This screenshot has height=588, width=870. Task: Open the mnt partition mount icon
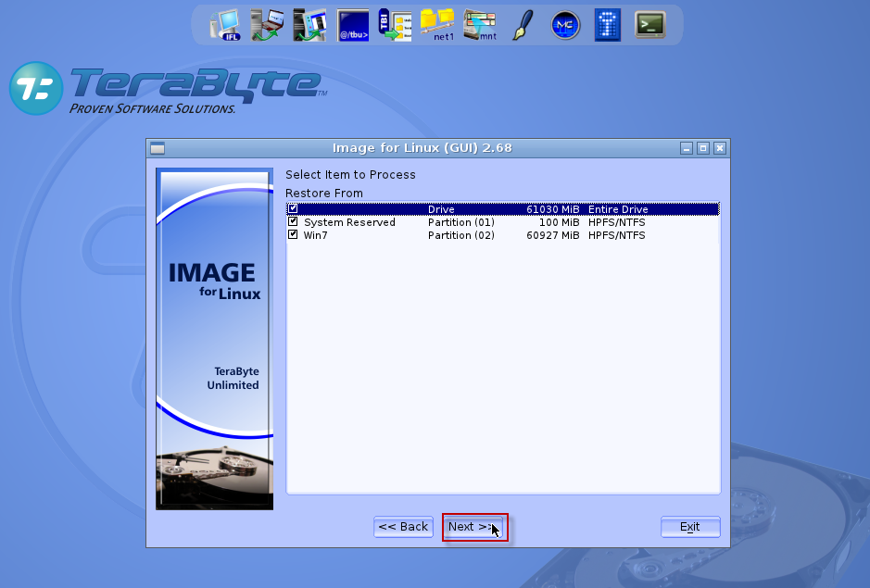pos(480,25)
